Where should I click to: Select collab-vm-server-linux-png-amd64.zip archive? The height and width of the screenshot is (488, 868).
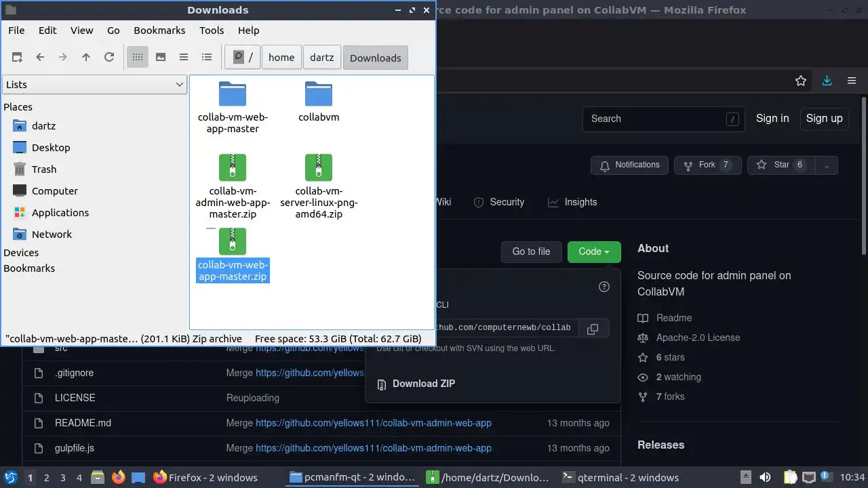point(319,186)
